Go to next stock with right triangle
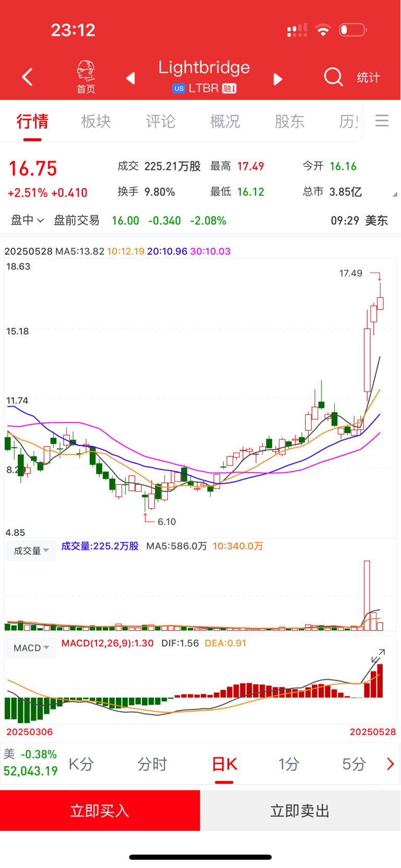This screenshot has height=868, width=401. pos(278,79)
